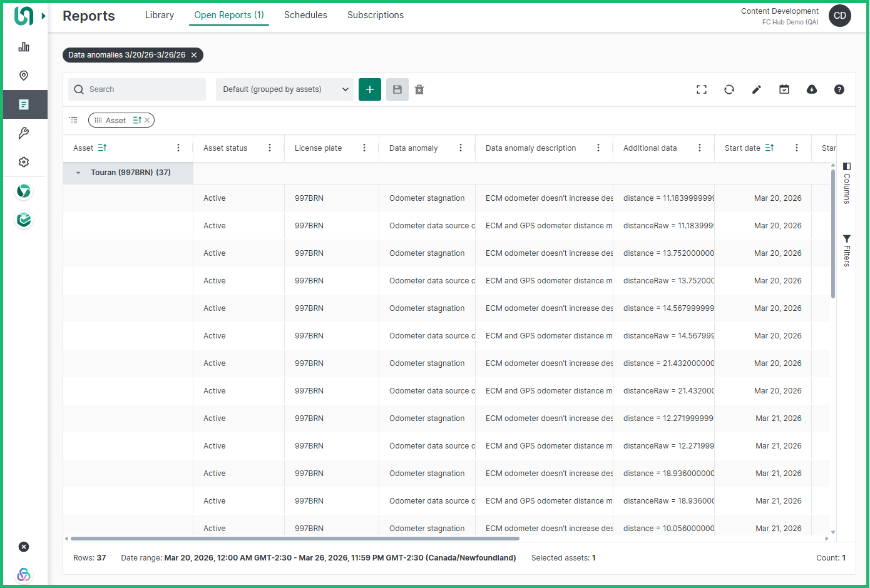Click the delete view trash icon
The width and height of the screenshot is (870, 588).
419,89
